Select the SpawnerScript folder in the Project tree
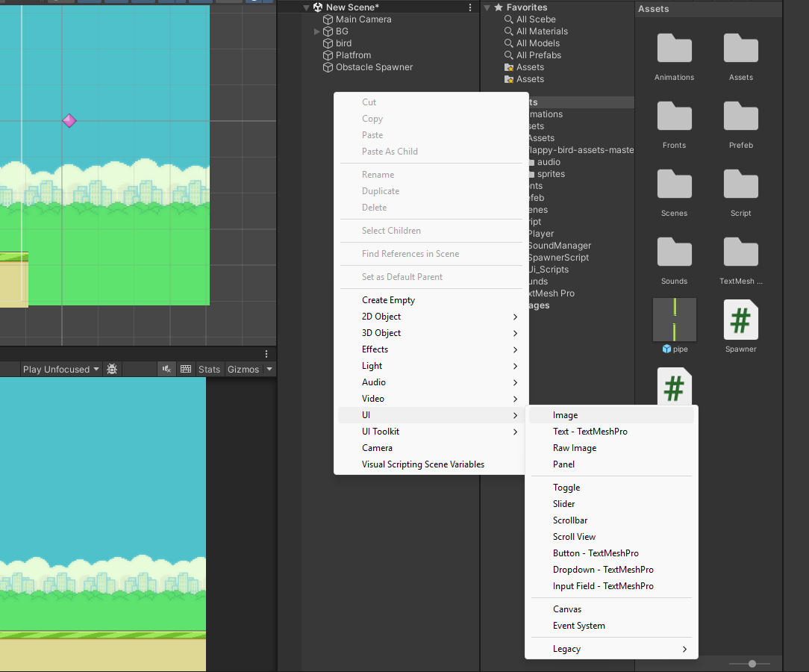 pyautogui.click(x=558, y=258)
